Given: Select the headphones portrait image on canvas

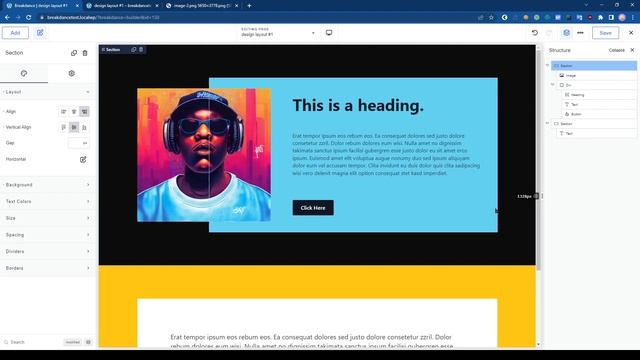Looking at the screenshot, I should (x=204, y=155).
